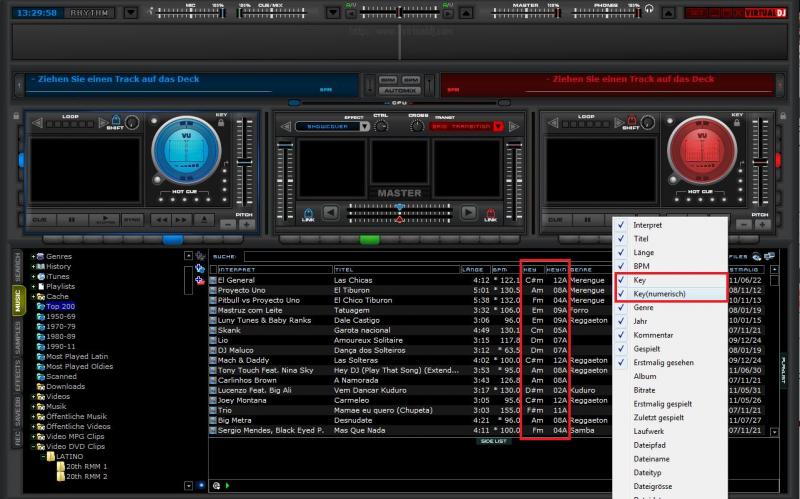This screenshot has height=499, width=800.
Task: Increase loop length on left deck
Action: [x=103, y=123]
